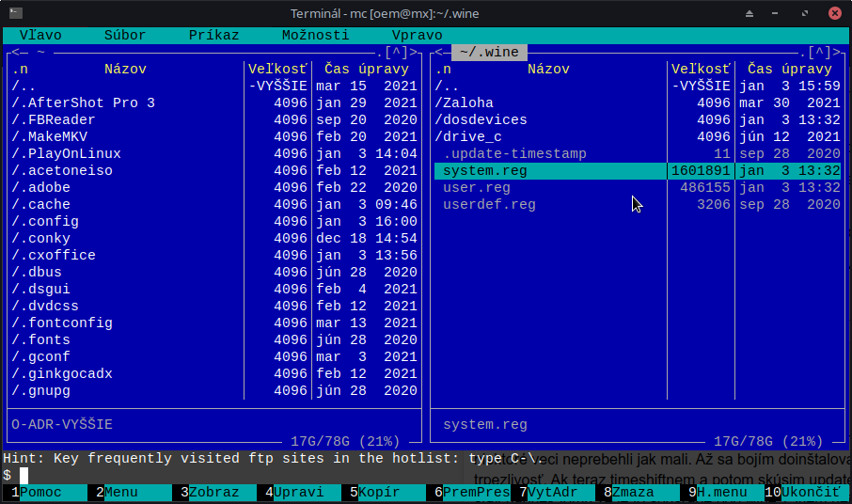The image size is (852, 504).
Task: Click the right panel '.n' sort indicator
Action: pos(443,69)
